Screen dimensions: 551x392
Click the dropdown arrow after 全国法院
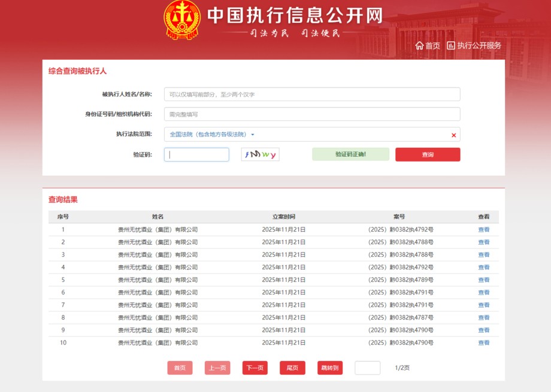pos(253,135)
